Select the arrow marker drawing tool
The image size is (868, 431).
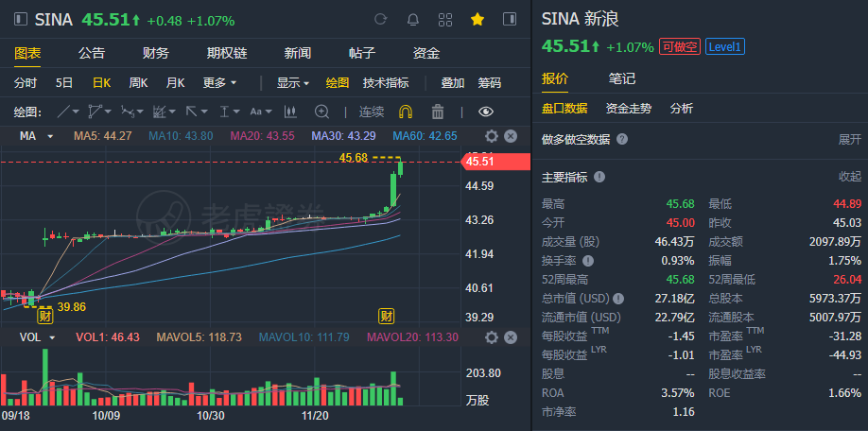[x=192, y=112]
